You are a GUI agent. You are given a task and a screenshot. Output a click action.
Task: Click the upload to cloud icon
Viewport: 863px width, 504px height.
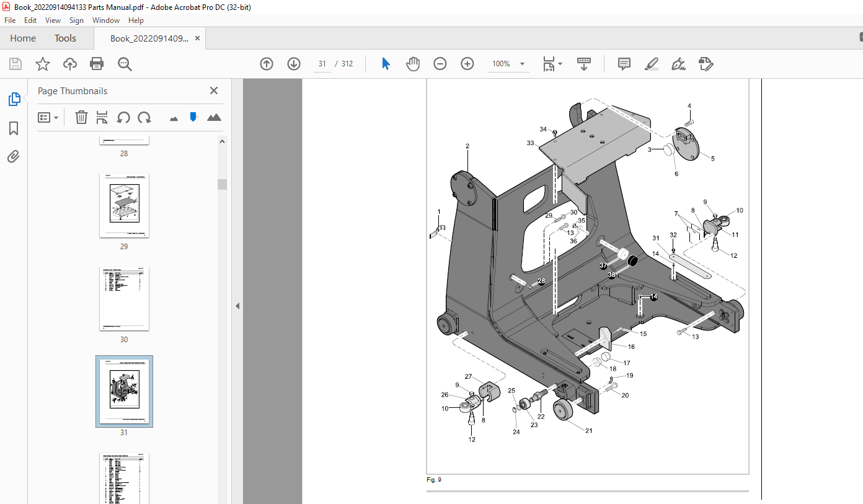tap(70, 64)
